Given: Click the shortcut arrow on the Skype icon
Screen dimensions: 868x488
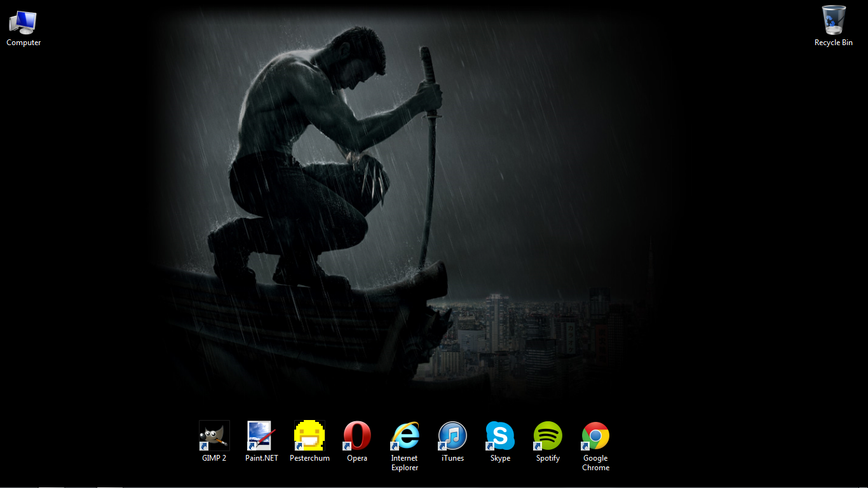Looking at the screenshot, I should pos(489,447).
